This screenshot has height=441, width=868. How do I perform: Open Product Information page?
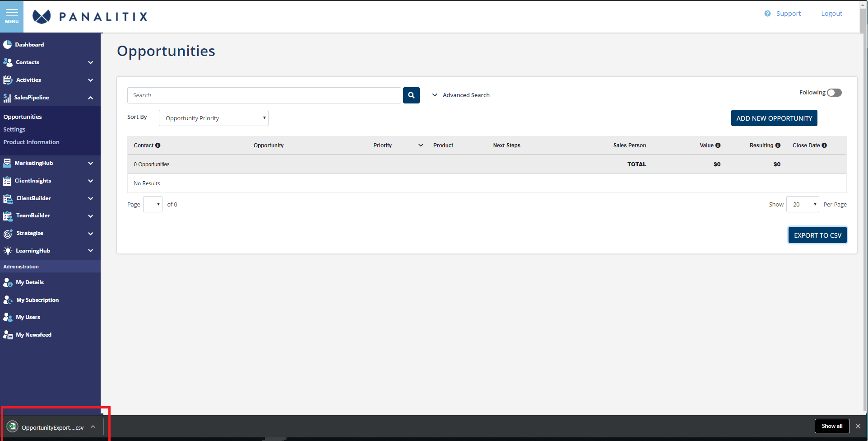click(32, 142)
